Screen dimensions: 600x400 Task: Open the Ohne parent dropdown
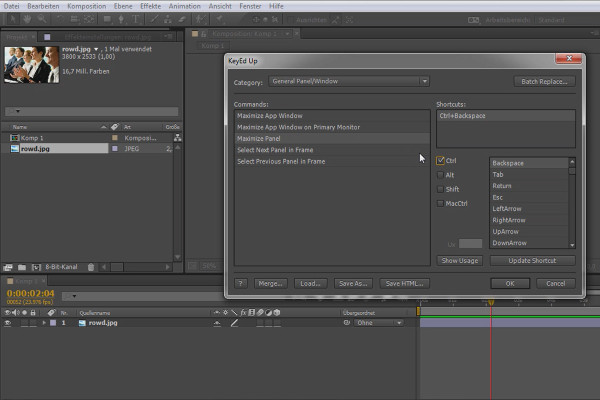(x=378, y=323)
